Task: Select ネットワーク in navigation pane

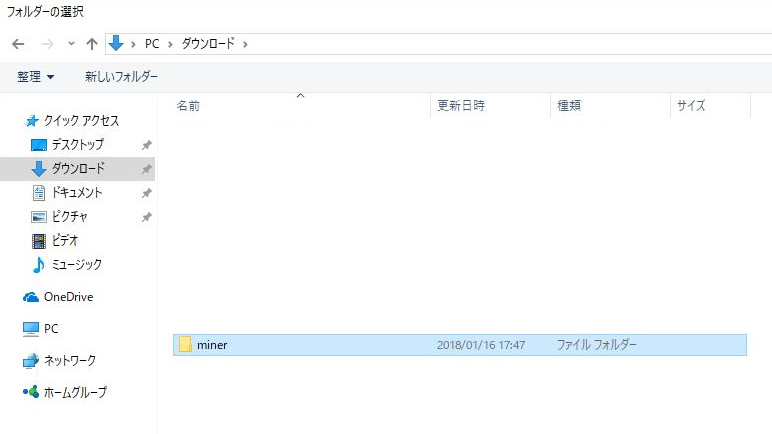Action: 70,361
